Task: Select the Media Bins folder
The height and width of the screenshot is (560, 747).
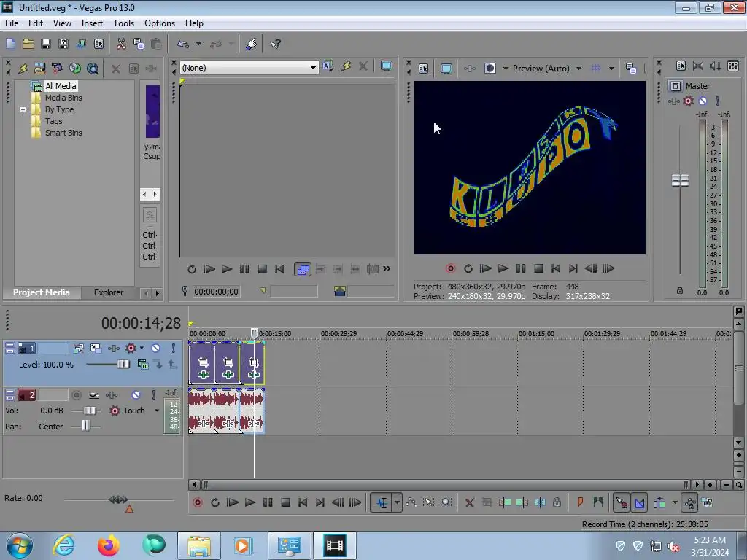Action: (x=63, y=98)
